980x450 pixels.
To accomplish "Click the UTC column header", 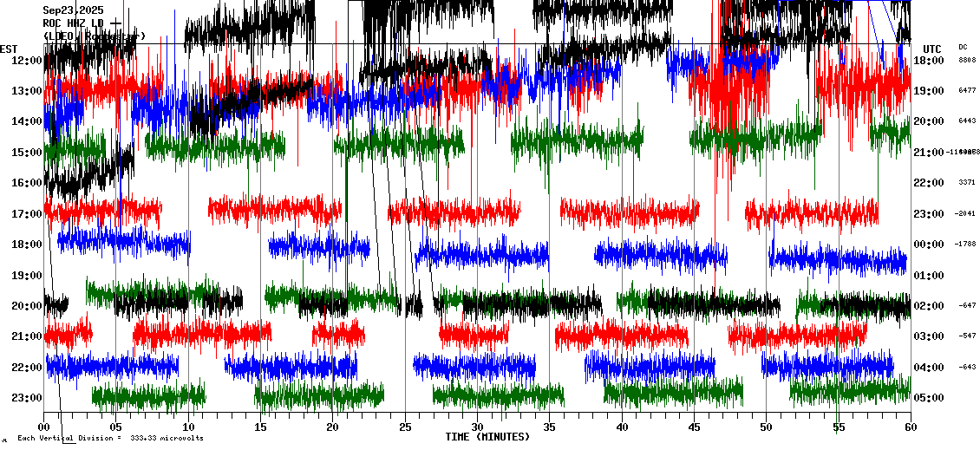I will 931,49.
